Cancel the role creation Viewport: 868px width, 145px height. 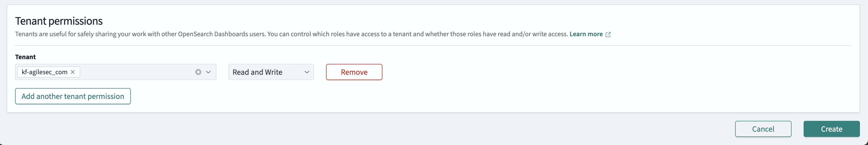click(763, 129)
